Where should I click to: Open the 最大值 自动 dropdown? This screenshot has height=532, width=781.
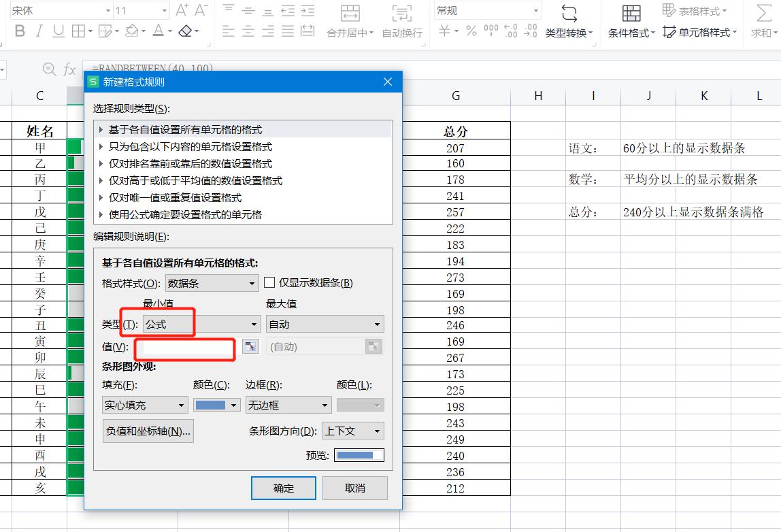coord(324,324)
